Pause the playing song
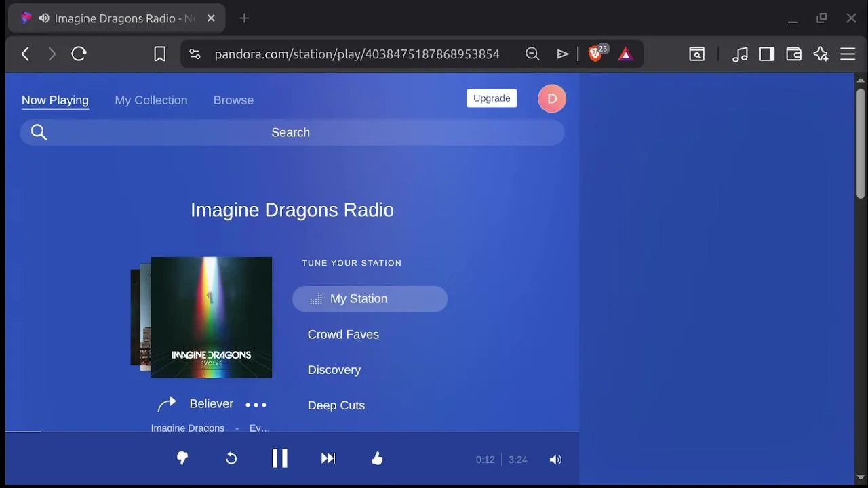This screenshot has height=488, width=868. pos(279,459)
